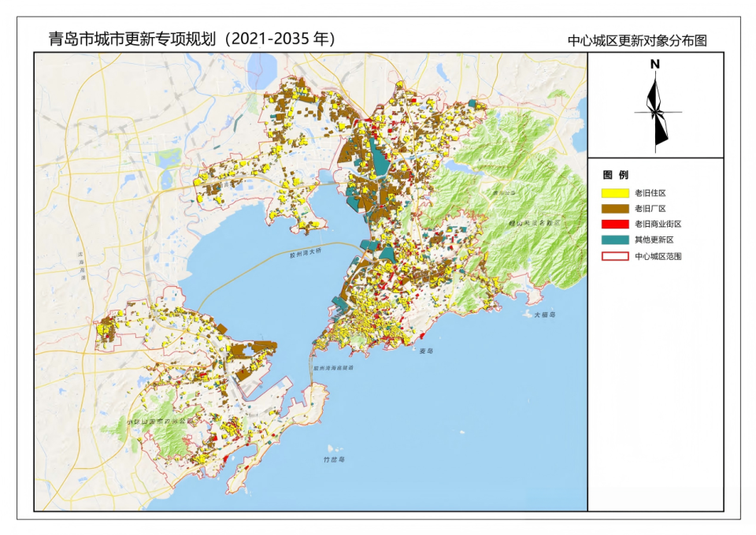Click the yellow 老旧住区 legend swatch
756x535 pixels.
615,193
